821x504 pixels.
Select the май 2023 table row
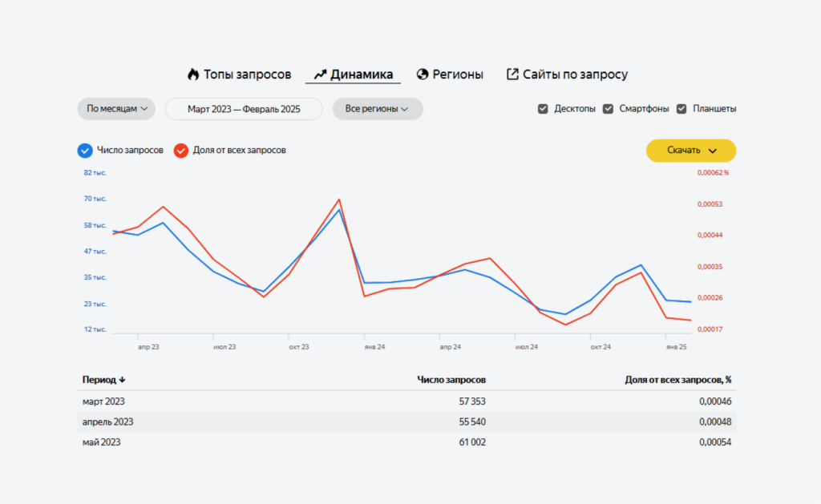(406, 442)
